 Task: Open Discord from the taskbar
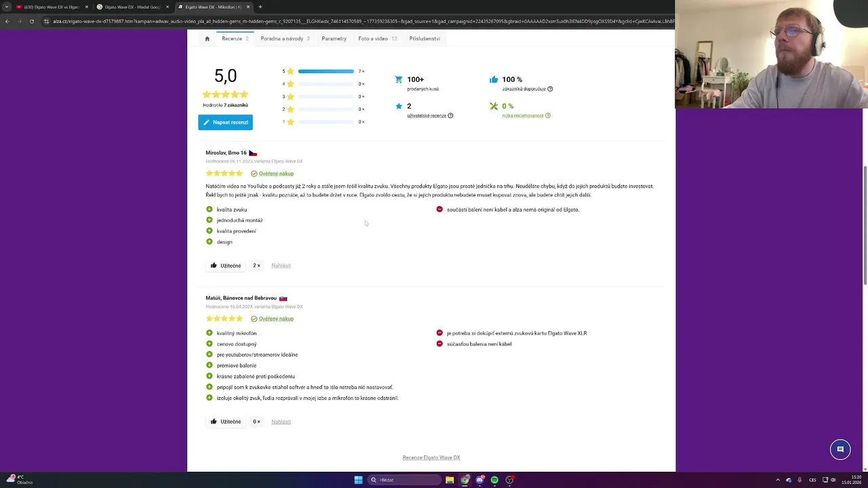coord(479,480)
